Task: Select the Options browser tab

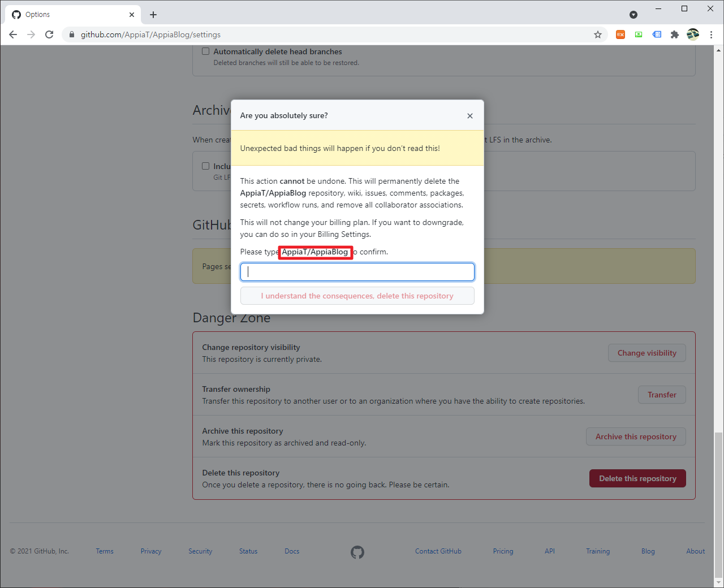Action: pos(74,15)
